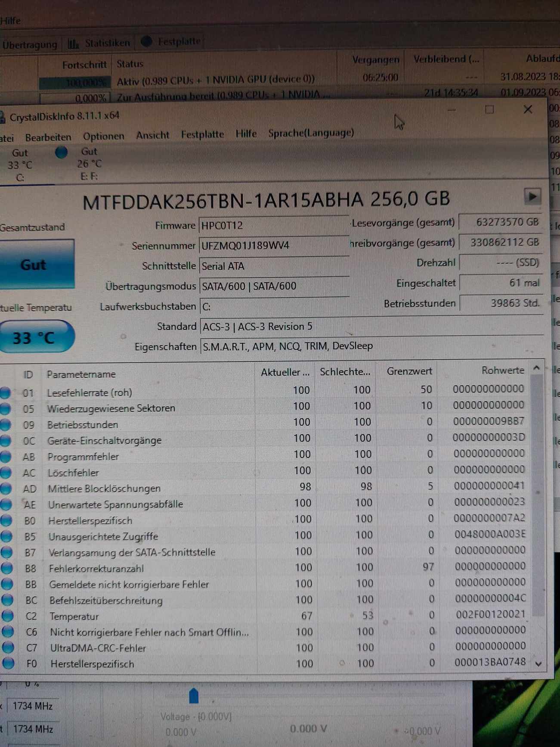Click the status icon of Wiederzugewiesene Sektoren
The image size is (560, 747).
coord(5,409)
